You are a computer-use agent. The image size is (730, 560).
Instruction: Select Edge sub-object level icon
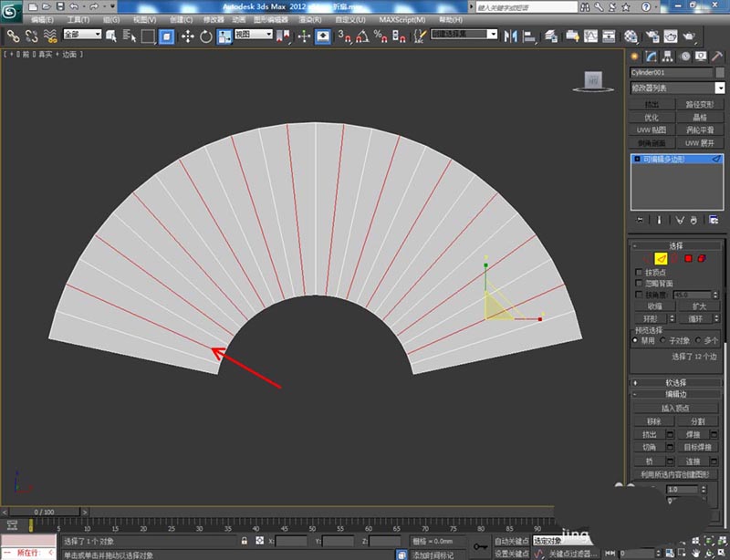click(x=661, y=259)
